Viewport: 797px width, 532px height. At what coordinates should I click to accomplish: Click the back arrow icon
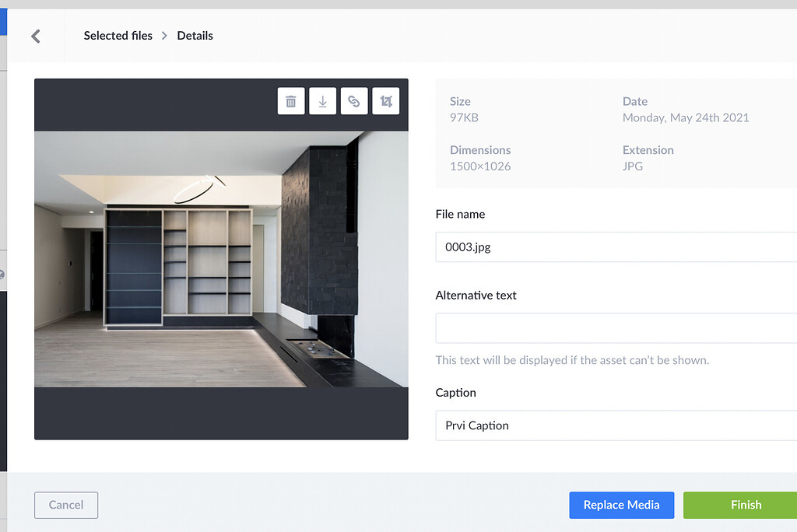[x=36, y=36]
